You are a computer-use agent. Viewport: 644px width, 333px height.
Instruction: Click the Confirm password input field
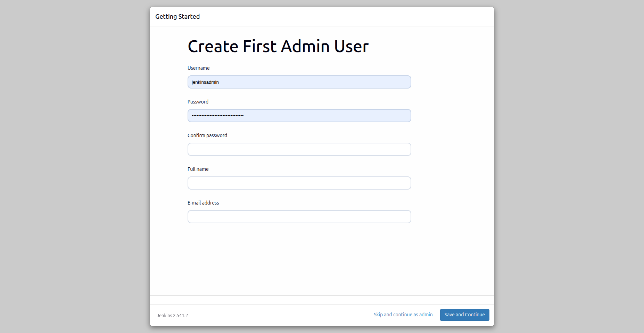pyautogui.click(x=299, y=149)
